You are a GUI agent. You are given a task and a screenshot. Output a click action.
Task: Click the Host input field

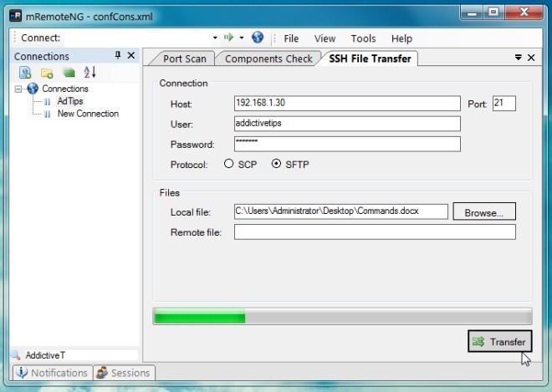[347, 104]
